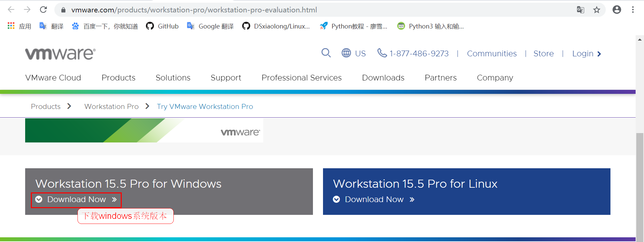Click the US region link
This screenshot has width=644, height=242.
tap(361, 54)
